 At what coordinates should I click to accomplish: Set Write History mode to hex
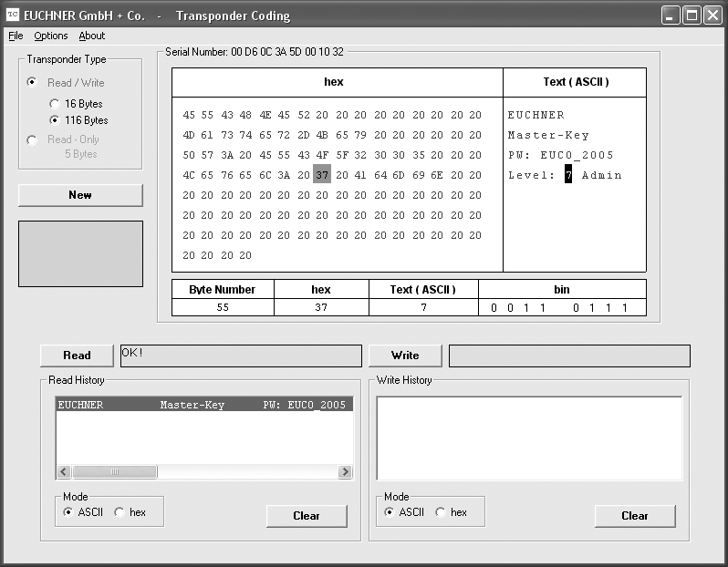(x=441, y=512)
